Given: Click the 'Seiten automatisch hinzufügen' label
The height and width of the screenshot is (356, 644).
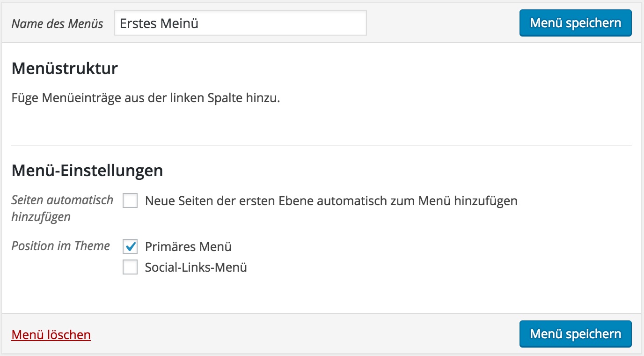Looking at the screenshot, I should [x=62, y=208].
